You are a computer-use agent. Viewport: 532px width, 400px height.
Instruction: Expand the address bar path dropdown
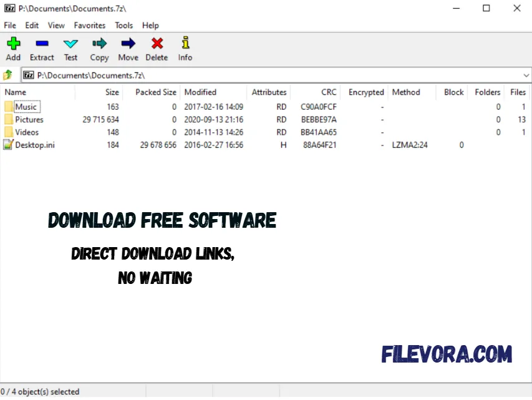pos(526,75)
